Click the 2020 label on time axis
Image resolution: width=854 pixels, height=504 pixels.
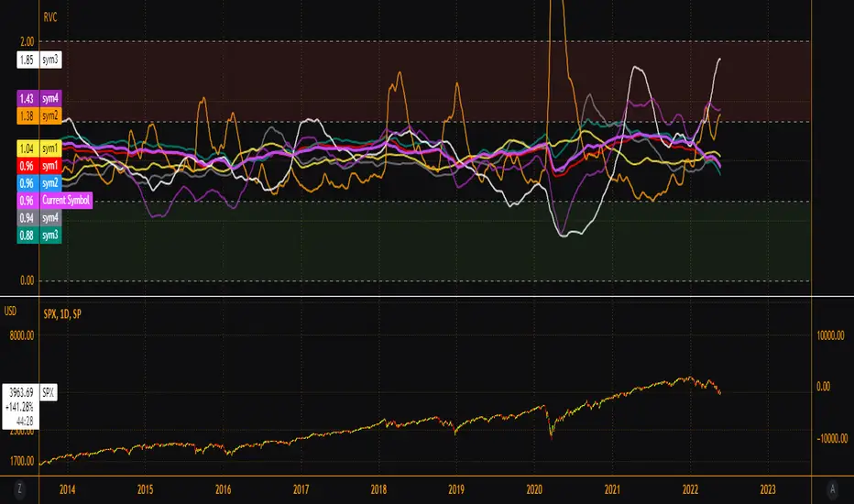(534, 489)
